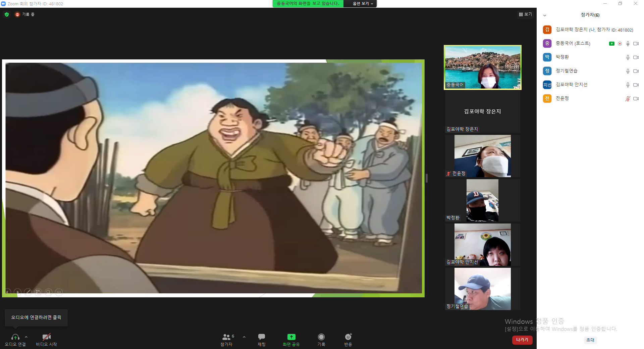Open the 참가자 participants toolbar icon
Viewport: 644px width, 349px height.
226,337
